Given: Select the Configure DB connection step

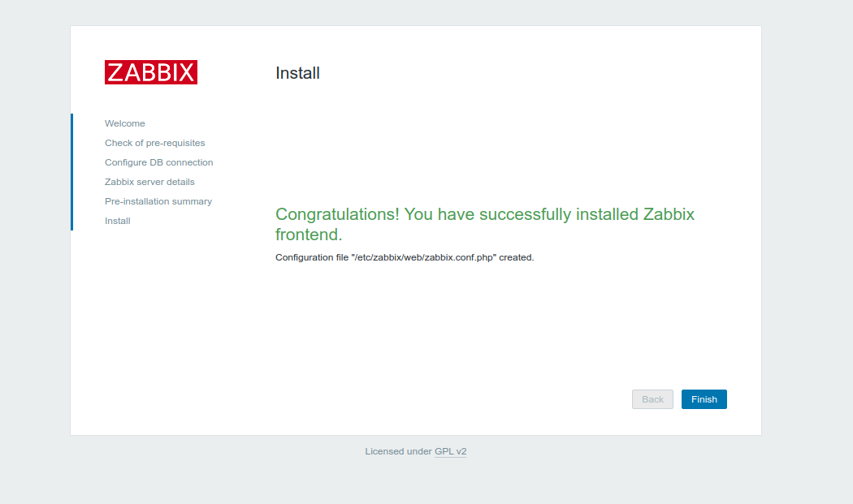Looking at the screenshot, I should pyautogui.click(x=159, y=162).
